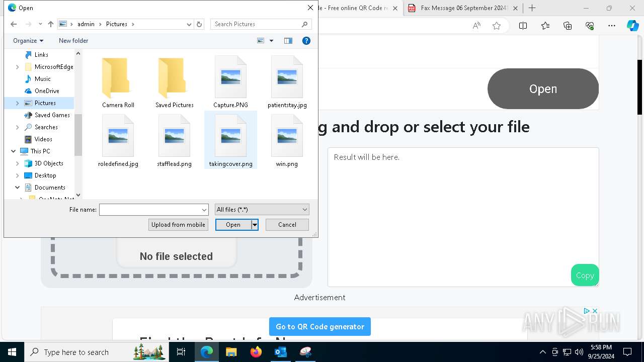Viewport: 644px width, 362px height.
Task: Switch to the QR Code reader tab
Action: pos(358,8)
